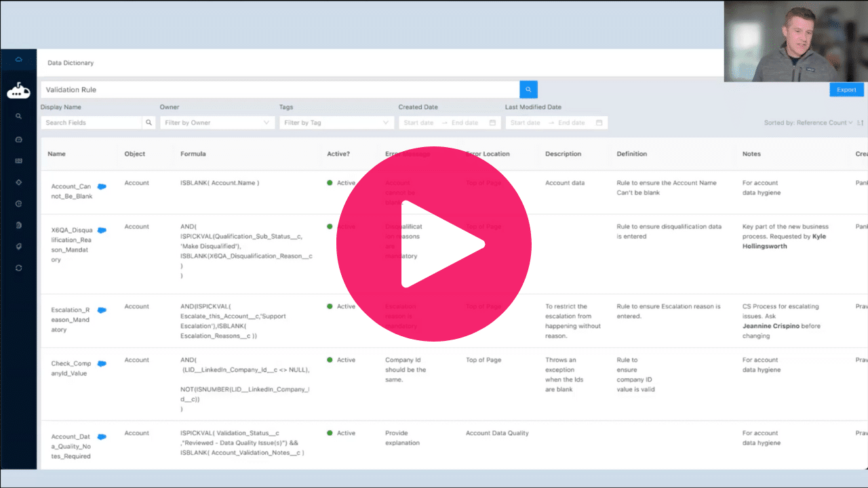The image size is (868, 488).
Task: Click the sync arrows sidebar icon
Action: pos(18,268)
